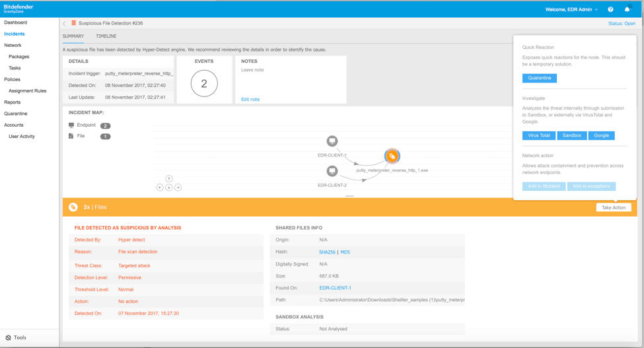Screen dimensions: 644x348
Task: Click the Hyper detect value
Action: [131, 240]
